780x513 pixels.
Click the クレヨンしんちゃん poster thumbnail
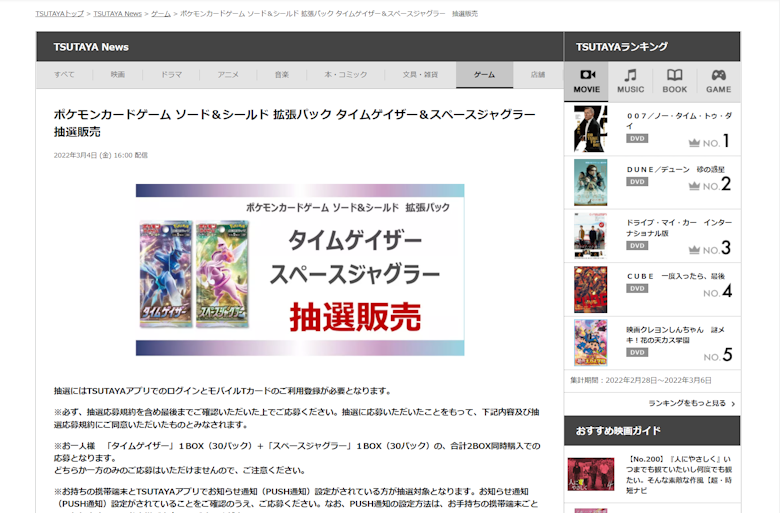[x=590, y=343]
